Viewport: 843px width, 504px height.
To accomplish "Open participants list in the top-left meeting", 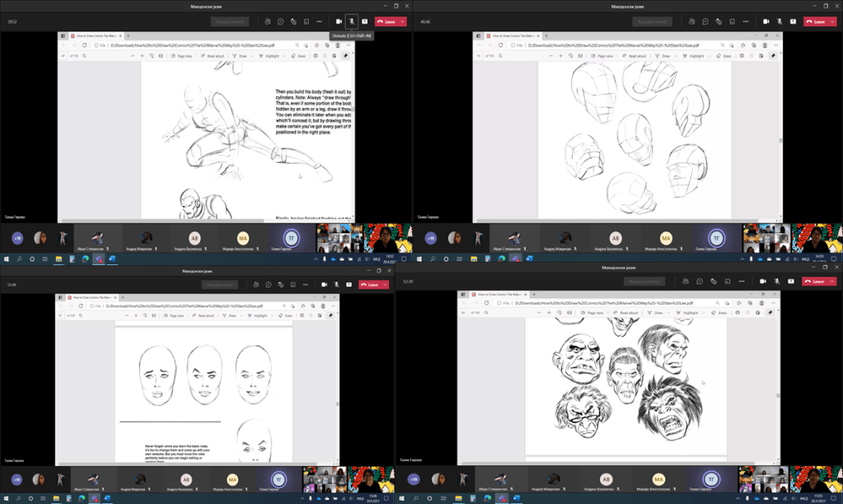I will (x=268, y=21).
